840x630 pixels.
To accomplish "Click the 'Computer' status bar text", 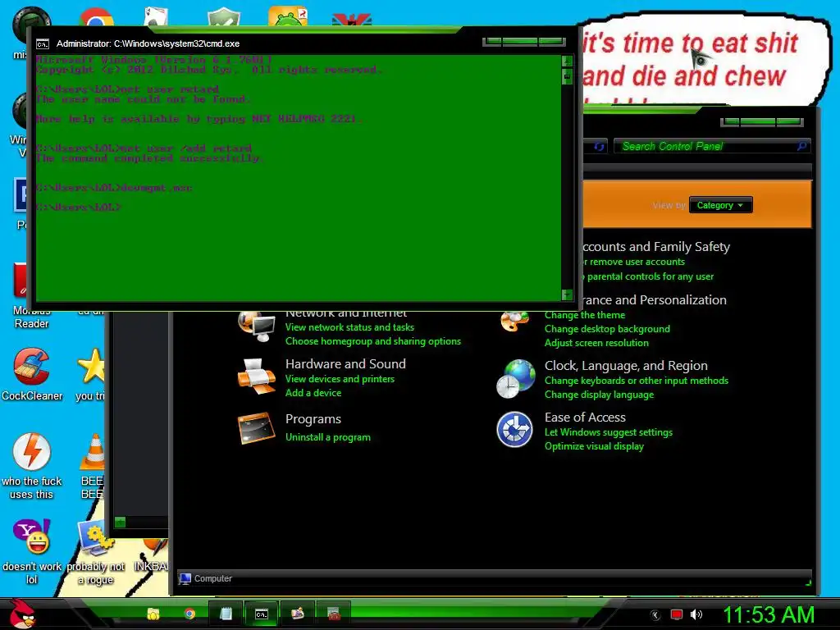I will tap(212, 578).
